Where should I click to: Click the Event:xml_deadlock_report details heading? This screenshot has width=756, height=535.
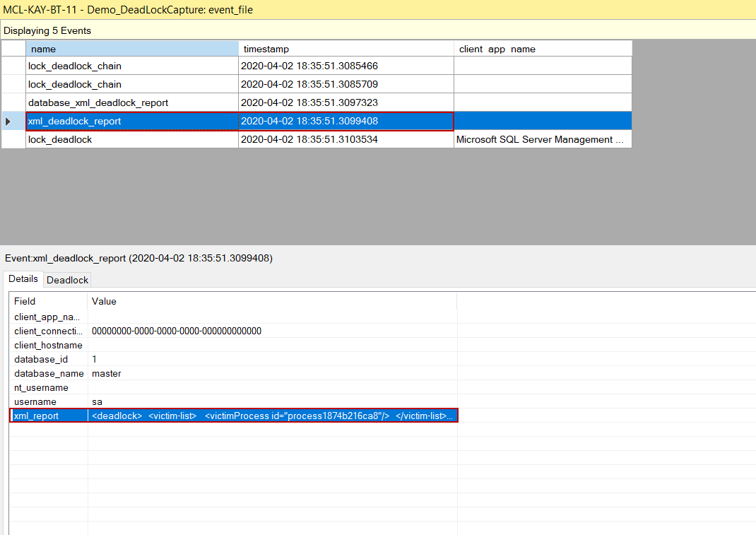[139, 258]
